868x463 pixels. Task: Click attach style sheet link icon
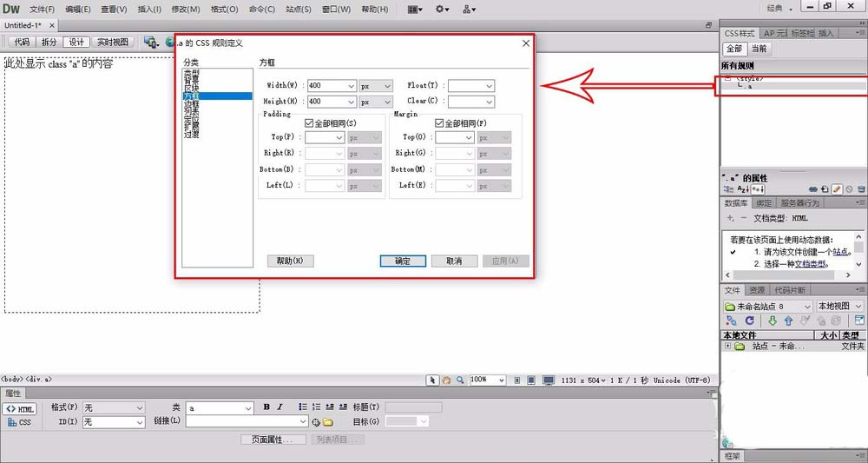pos(813,189)
